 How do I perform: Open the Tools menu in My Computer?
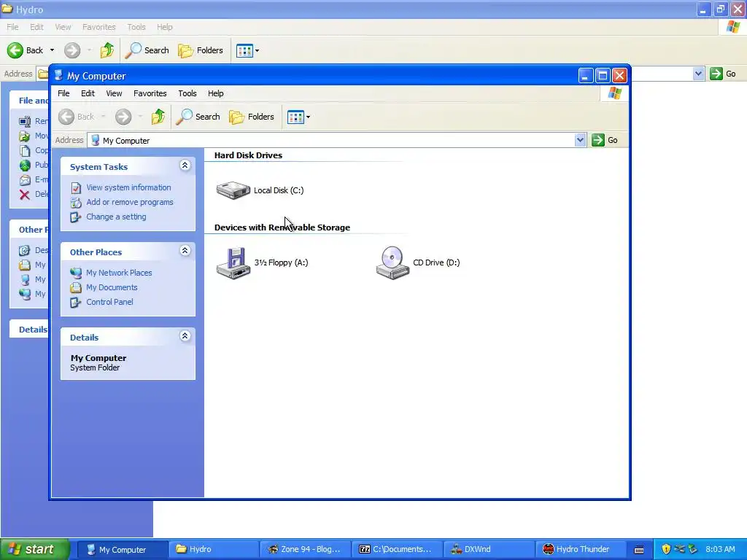(x=187, y=93)
